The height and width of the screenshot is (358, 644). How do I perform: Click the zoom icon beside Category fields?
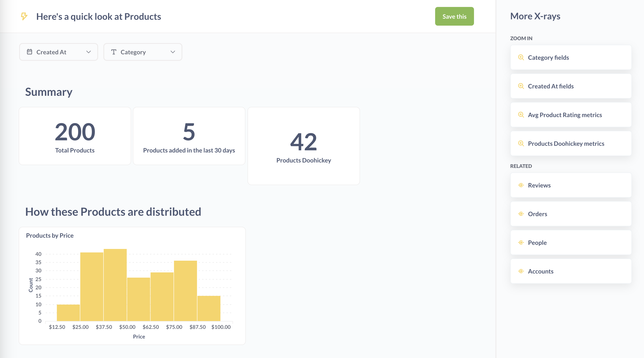[521, 57]
